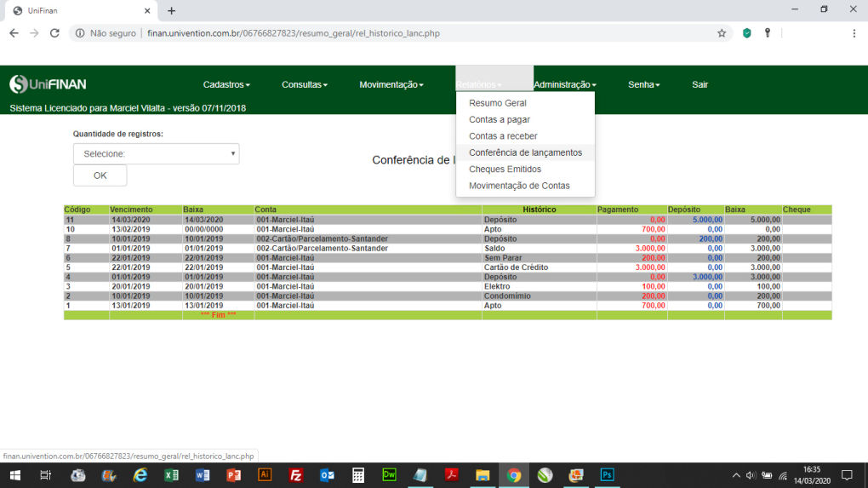
Task: Open FileZilla from the taskbar
Action: (296, 475)
